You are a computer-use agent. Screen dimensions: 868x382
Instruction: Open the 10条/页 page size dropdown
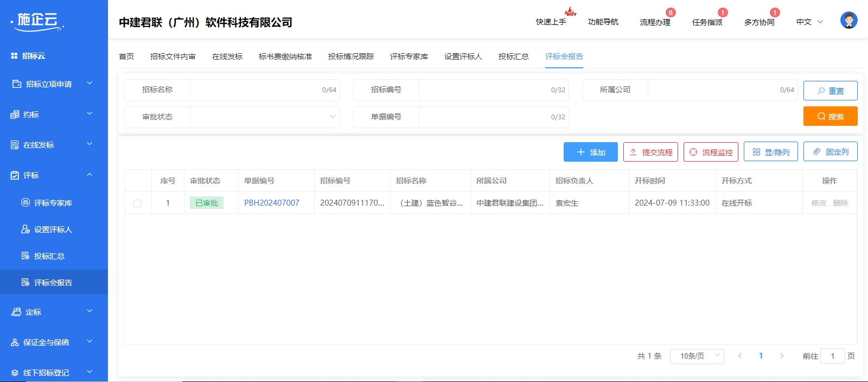pyautogui.click(x=697, y=356)
